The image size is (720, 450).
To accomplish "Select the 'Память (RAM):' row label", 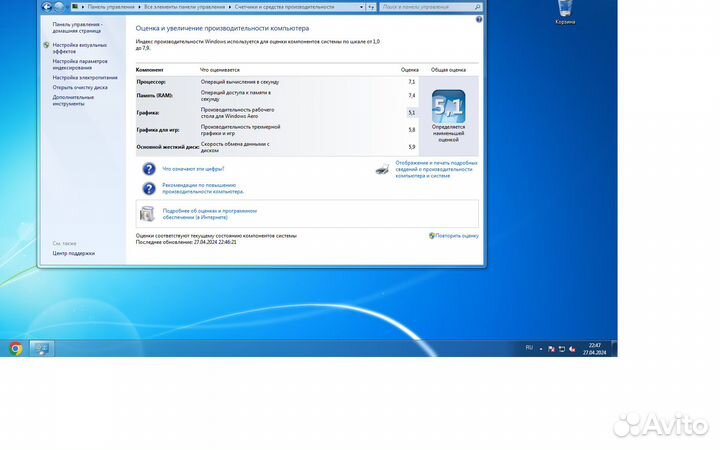I will [155, 96].
